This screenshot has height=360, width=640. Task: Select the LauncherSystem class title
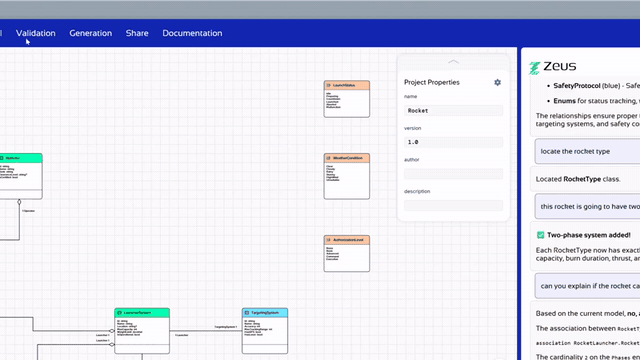point(137,313)
